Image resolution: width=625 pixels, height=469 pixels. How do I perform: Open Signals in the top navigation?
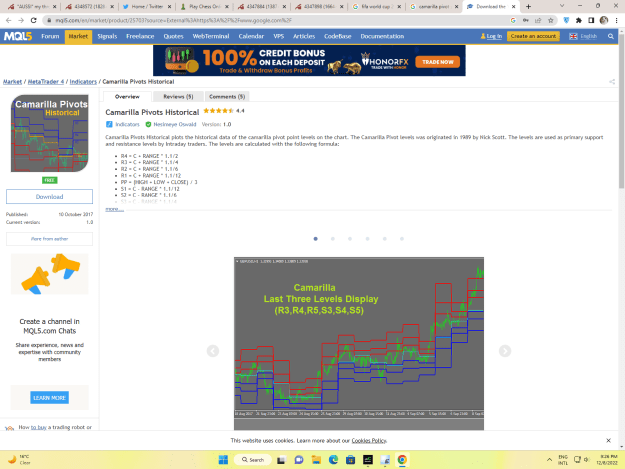click(107, 36)
